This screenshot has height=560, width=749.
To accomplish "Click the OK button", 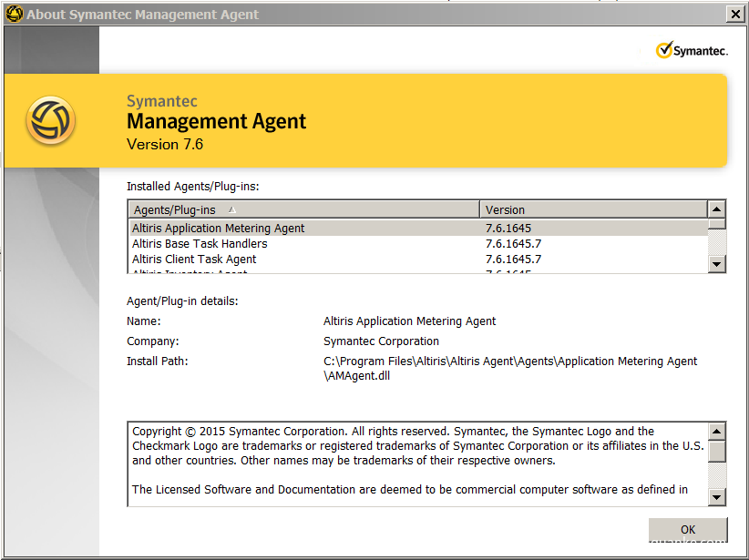I will click(688, 529).
